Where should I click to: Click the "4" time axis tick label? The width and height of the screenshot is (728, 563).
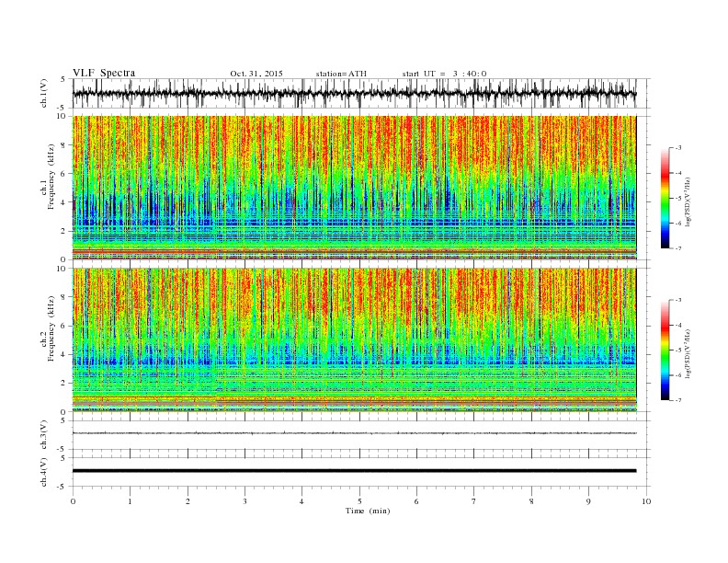click(x=301, y=501)
